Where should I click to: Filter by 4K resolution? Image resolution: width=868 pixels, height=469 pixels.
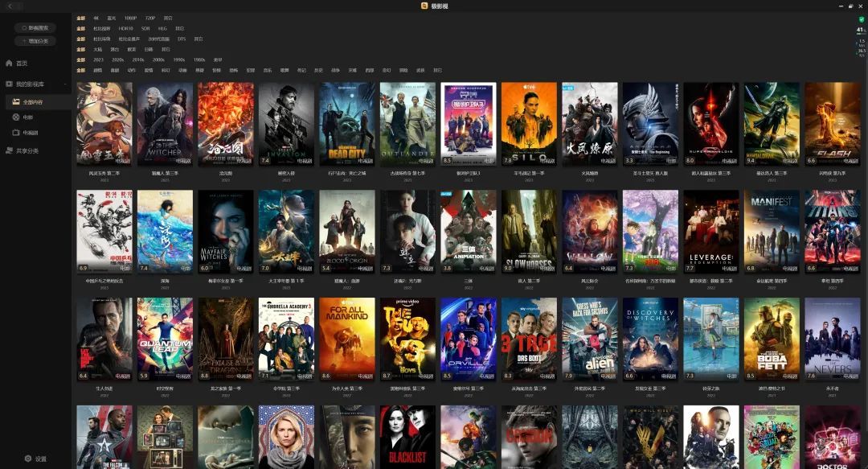coord(96,19)
